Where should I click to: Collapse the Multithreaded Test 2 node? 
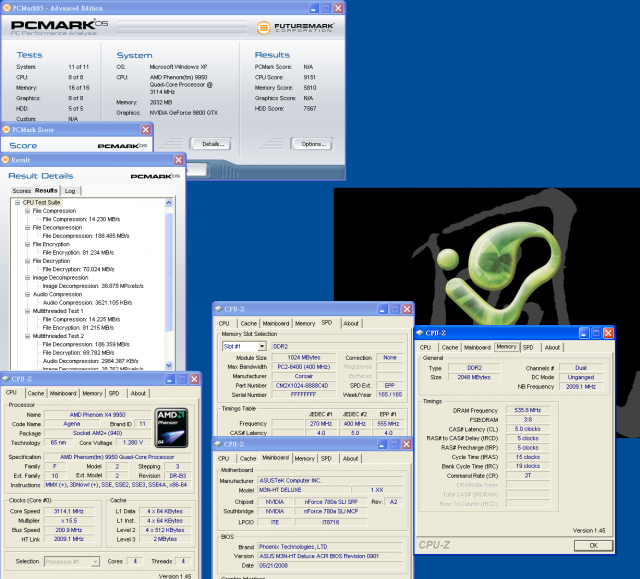[x=27, y=336]
